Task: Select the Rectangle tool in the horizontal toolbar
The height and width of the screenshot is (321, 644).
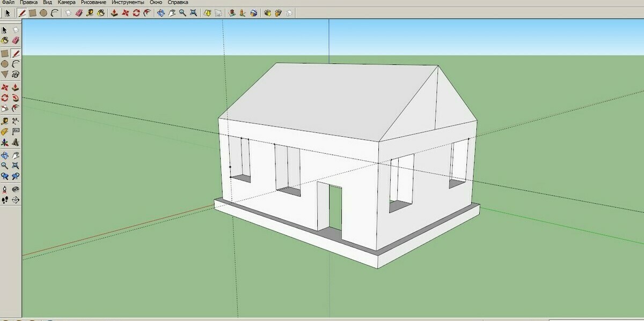Action: click(x=32, y=13)
